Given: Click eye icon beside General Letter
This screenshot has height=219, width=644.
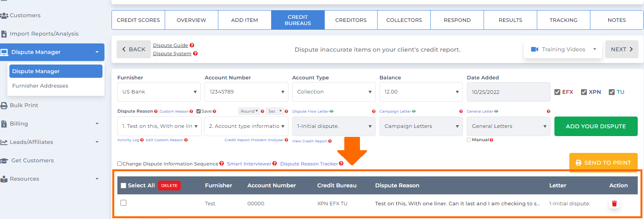Looking at the screenshot, I should [496, 111].
